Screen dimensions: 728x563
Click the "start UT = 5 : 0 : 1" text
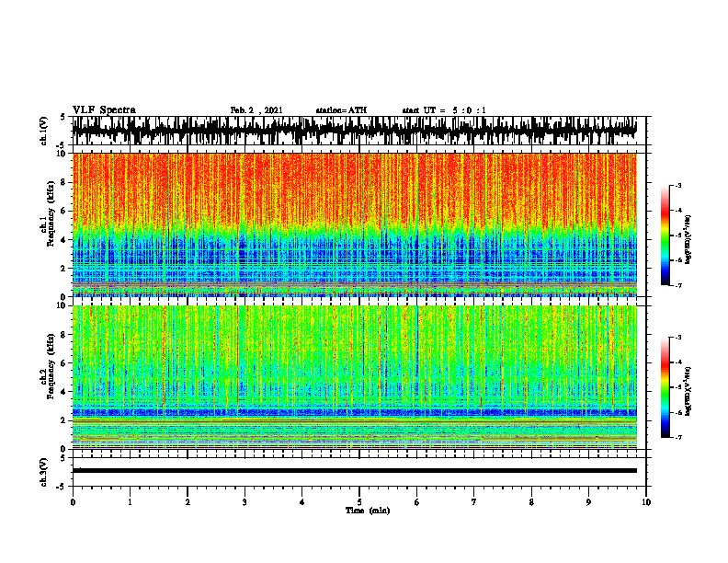(444, 110)
